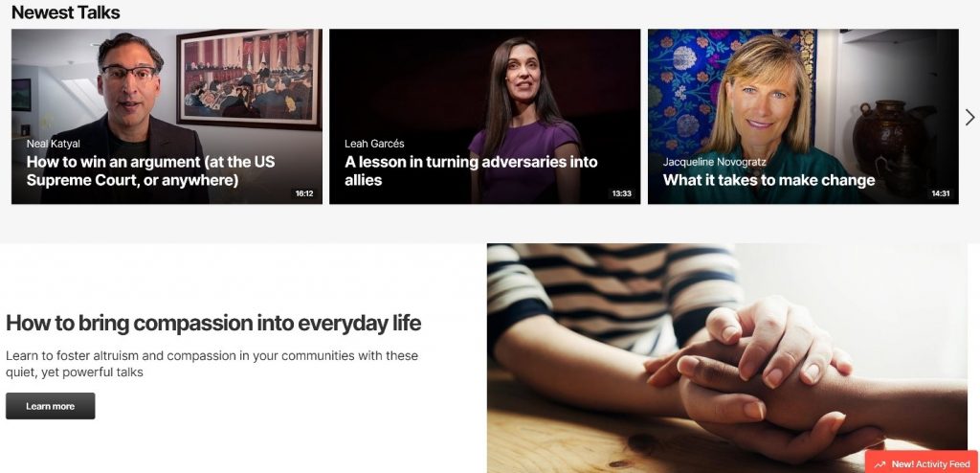
Task: Open Jacqueline Novogratz talk thumbnail
Action: coord(803,117)
